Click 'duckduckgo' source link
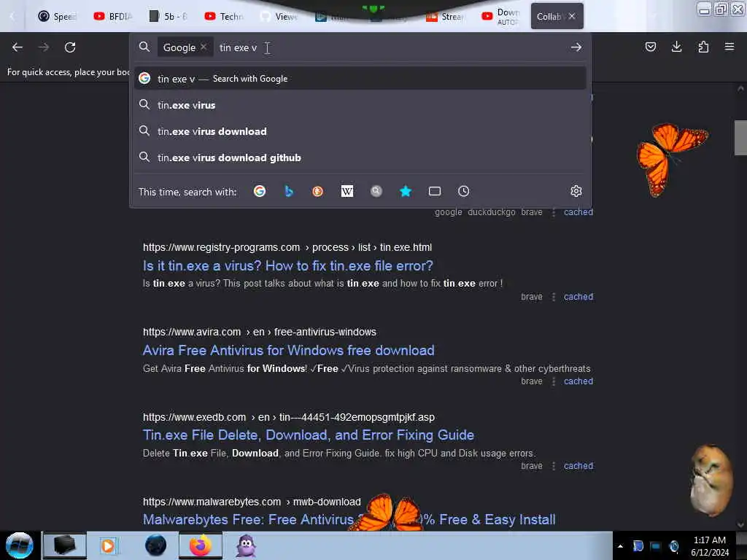The width and height of the screenshot is (747, 560). click(x=491, y=212)
